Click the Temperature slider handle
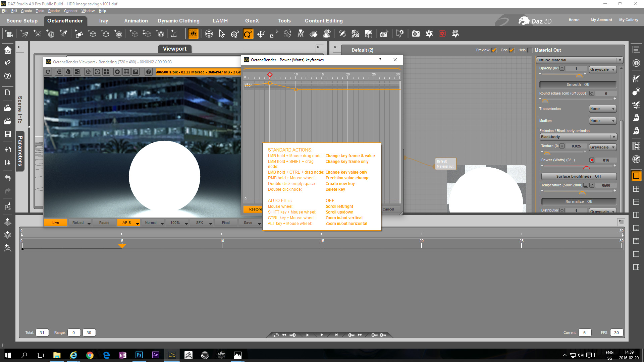 (582, 193)
